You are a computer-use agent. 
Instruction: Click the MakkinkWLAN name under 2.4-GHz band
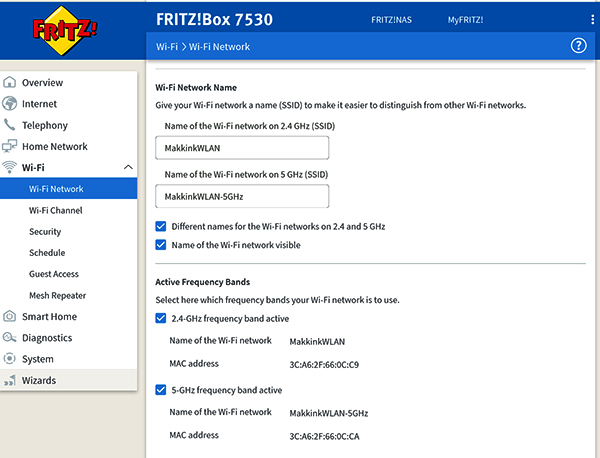click(x=317, y=341)
